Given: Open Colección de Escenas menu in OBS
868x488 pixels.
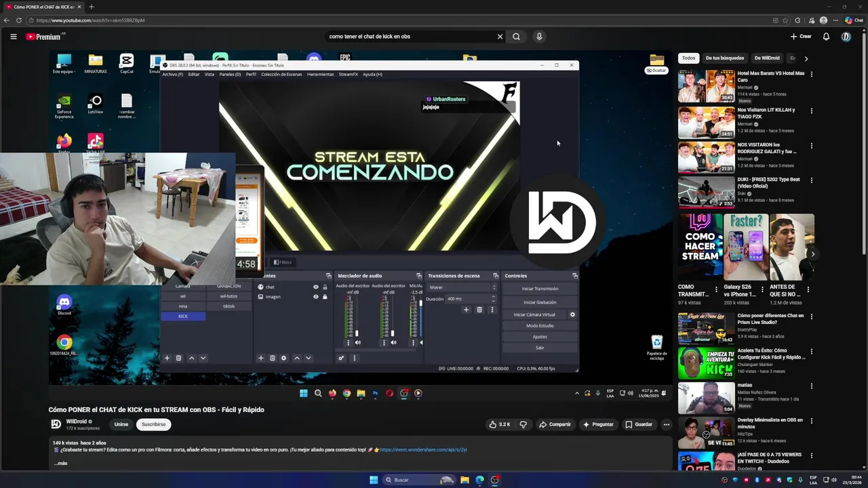Looking at the screenshot, I should pos(281,75).
